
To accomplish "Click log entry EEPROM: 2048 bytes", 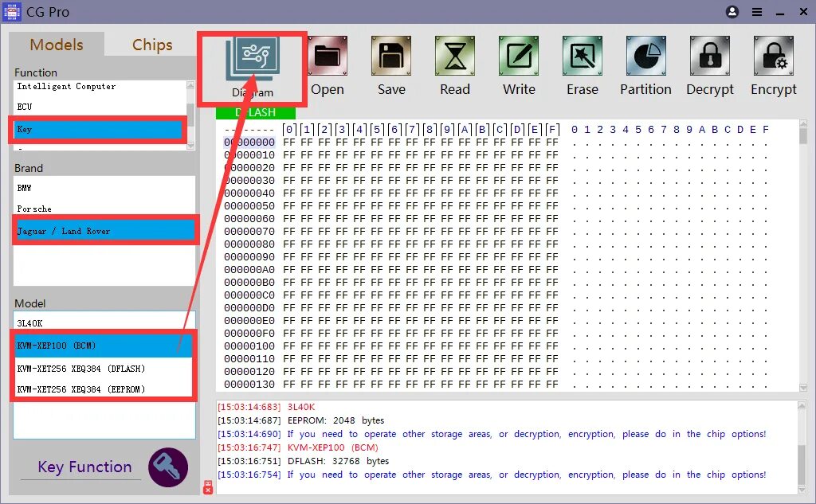I will pyautogui.click(x=335, y=420).
